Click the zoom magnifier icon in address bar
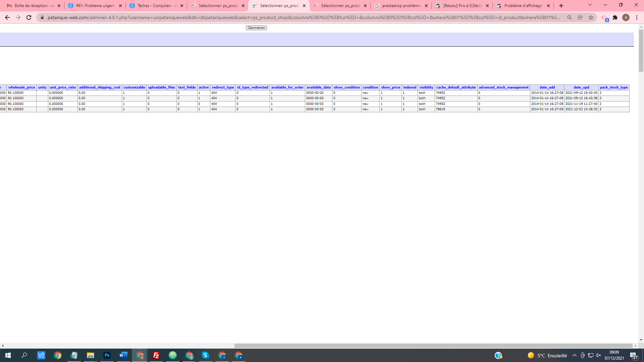The height and width of the screenshot is (362, 644). pos(570,17)
